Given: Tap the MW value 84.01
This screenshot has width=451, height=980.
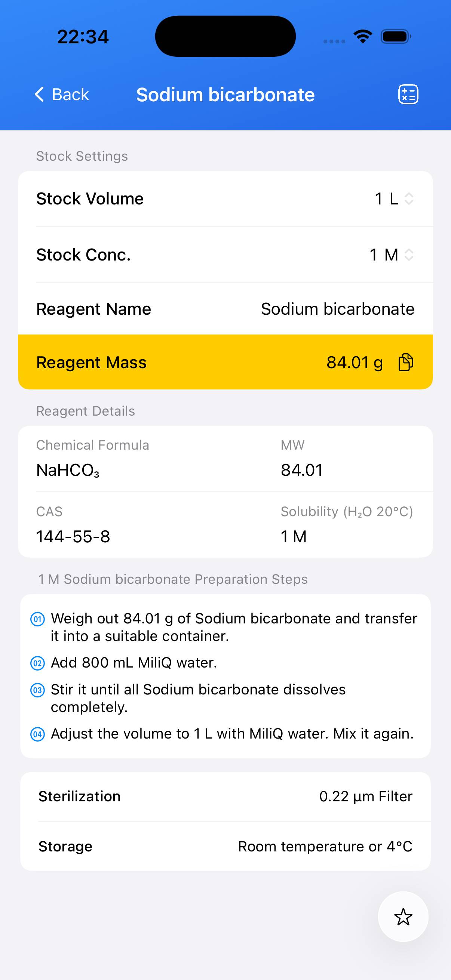Looking at the screenshot, I should [x=302, y=470].
